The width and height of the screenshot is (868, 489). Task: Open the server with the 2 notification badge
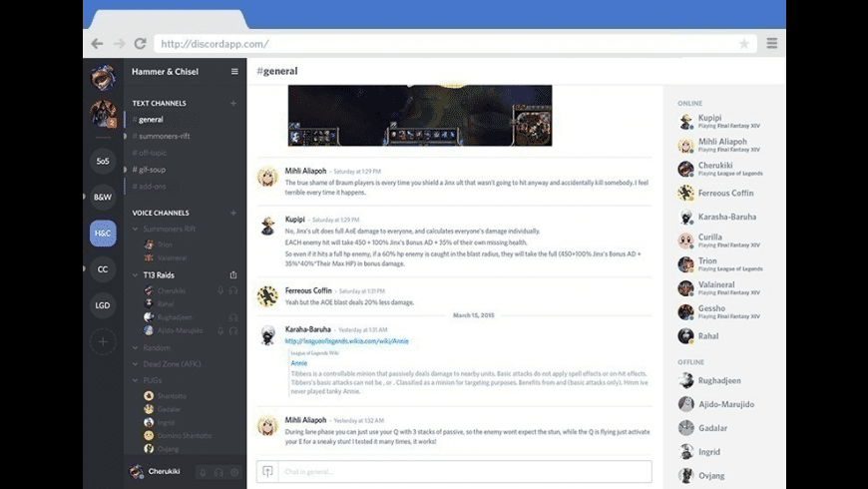coord(103,114)
